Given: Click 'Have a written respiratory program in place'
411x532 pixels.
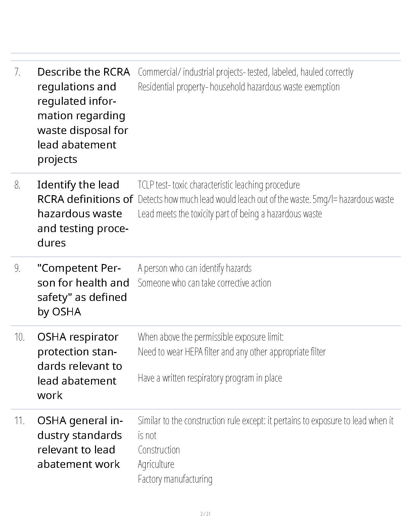Looking at the screenshot, I should click(x=210, y=378).
